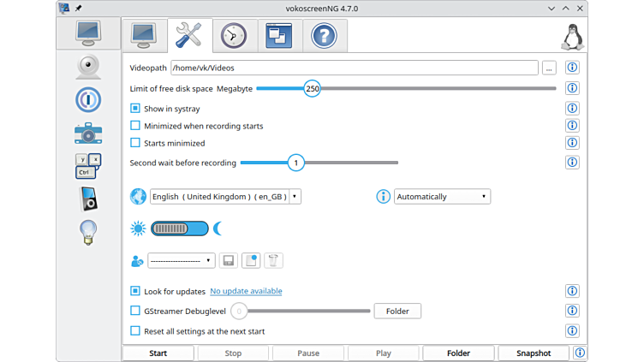This screenshot has height=362, width=644.
Task: Open the help question mark tab
Action: click(x=323, y=36)
